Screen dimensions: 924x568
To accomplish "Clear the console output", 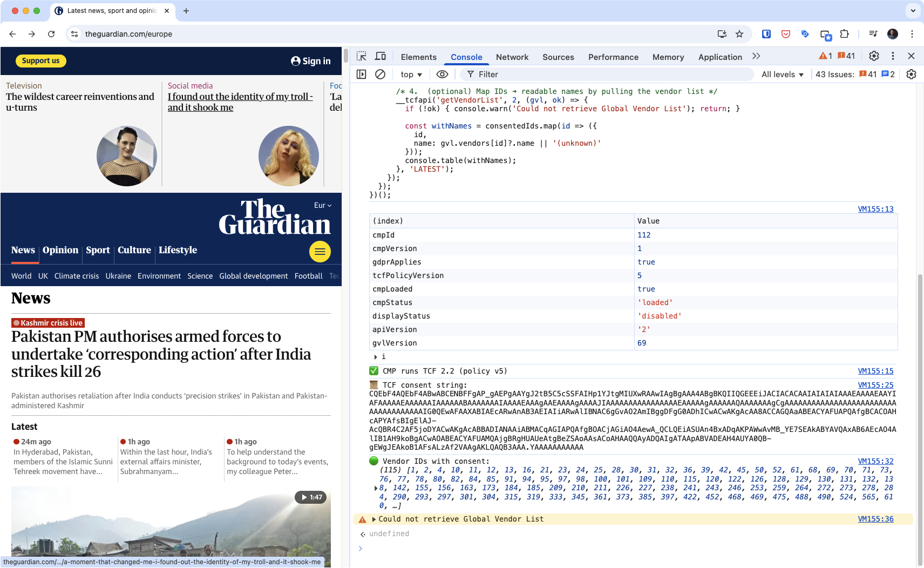I will (x=381, y=75).
